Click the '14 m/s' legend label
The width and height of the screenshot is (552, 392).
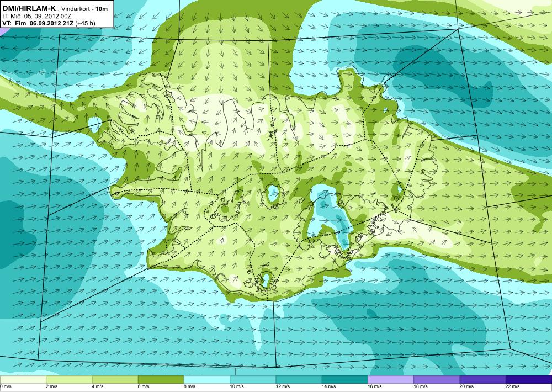pyautogui.click(x=329, y=386)
